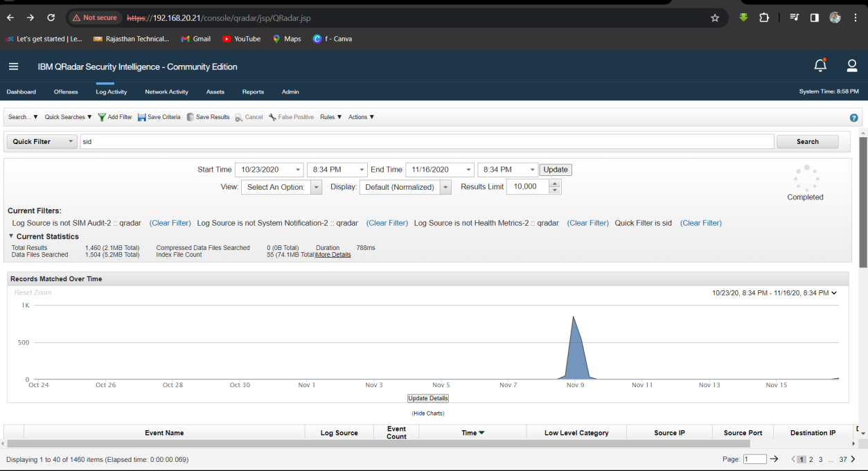Open the user profile icon
Viewport: 868px width, 471px height.
[x=852, y=66]
